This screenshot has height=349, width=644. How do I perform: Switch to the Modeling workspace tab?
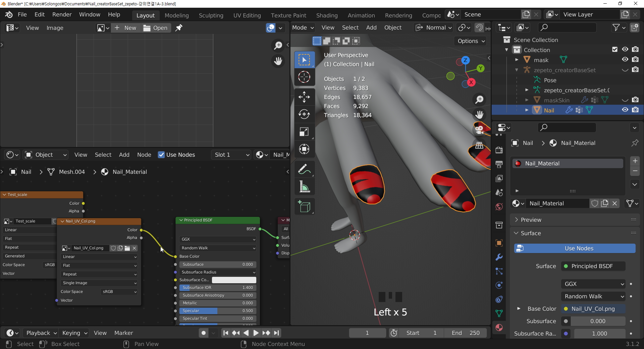pos(176,15)
